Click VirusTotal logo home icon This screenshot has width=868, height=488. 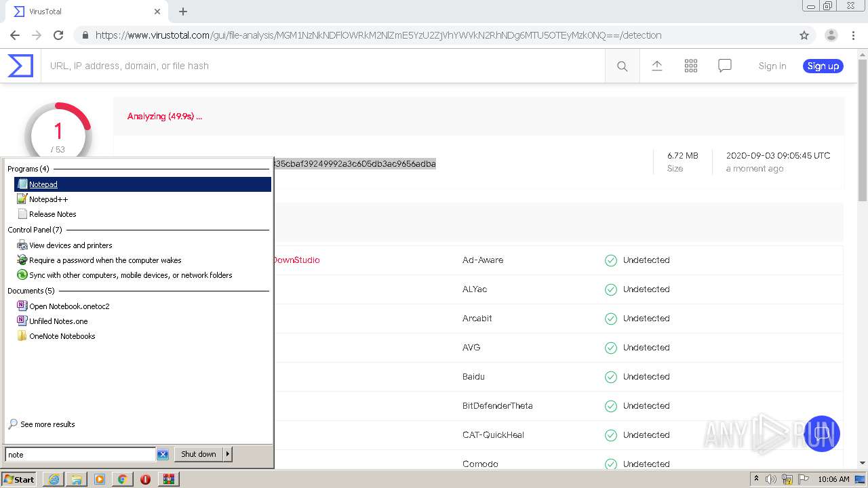[20, 66]
